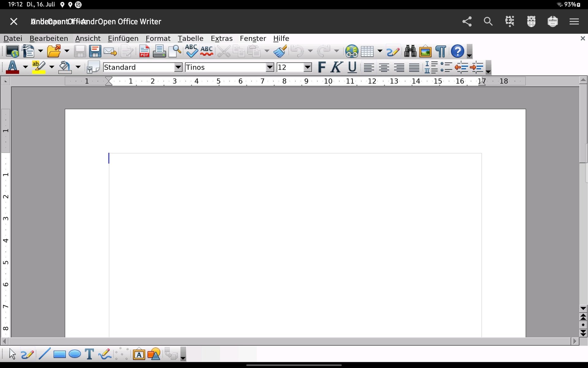The image size is (588, 368).
Task: Toggle nonprinting characters pilcrow icon
Action: click(440, 51)
